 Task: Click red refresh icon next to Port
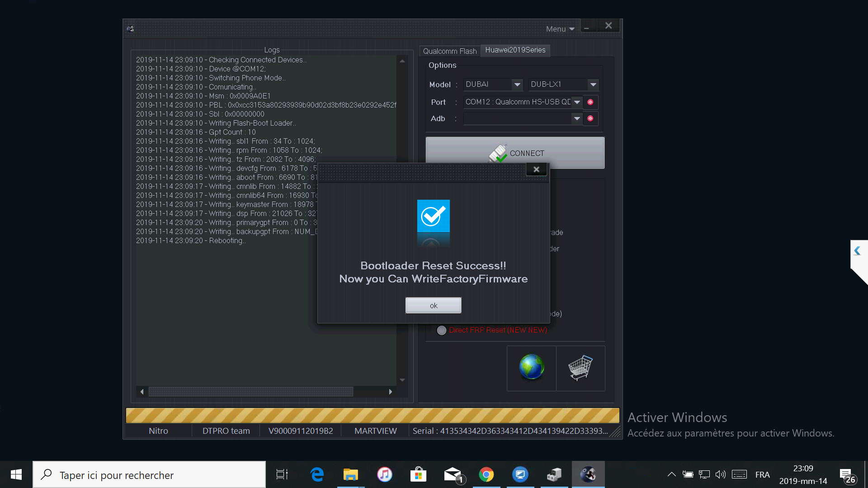click(590, 102)
